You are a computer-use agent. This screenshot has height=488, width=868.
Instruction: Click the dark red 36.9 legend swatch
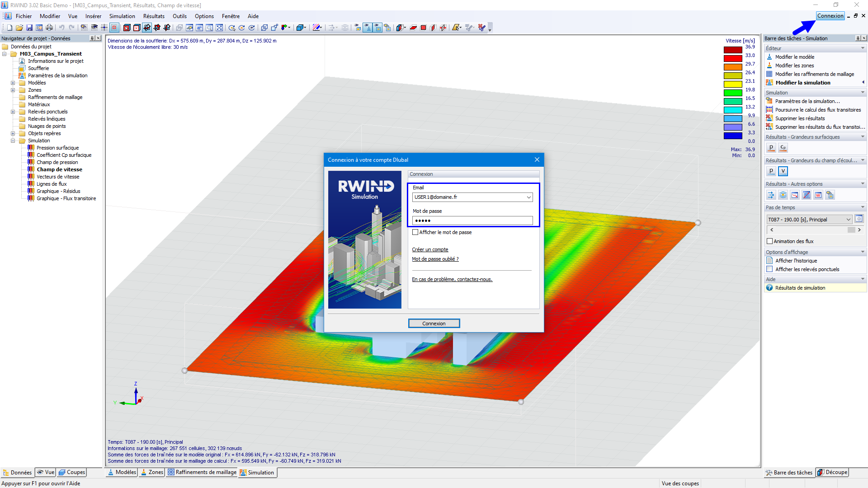733,50
